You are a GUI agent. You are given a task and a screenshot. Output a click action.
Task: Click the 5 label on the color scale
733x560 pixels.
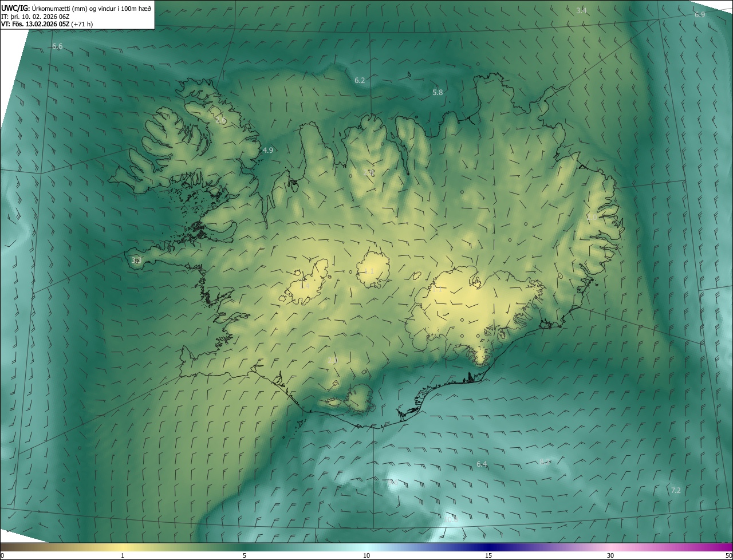click(x=245, y=555)
